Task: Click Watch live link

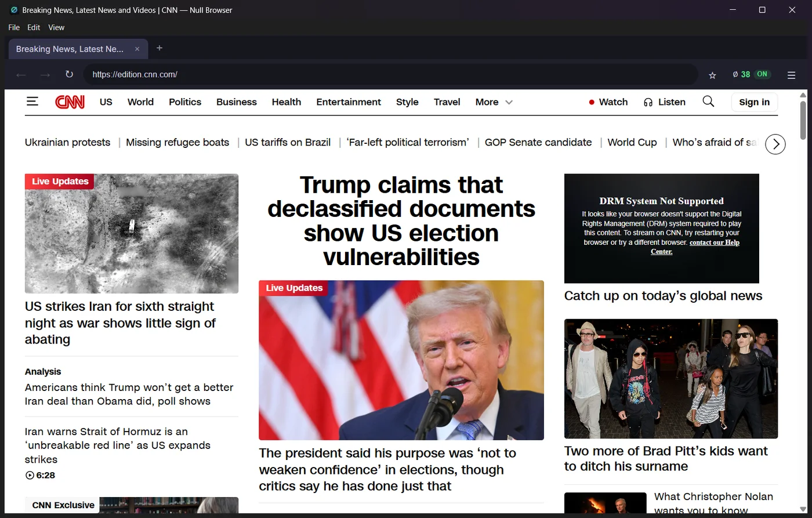Action: point(608,102)
